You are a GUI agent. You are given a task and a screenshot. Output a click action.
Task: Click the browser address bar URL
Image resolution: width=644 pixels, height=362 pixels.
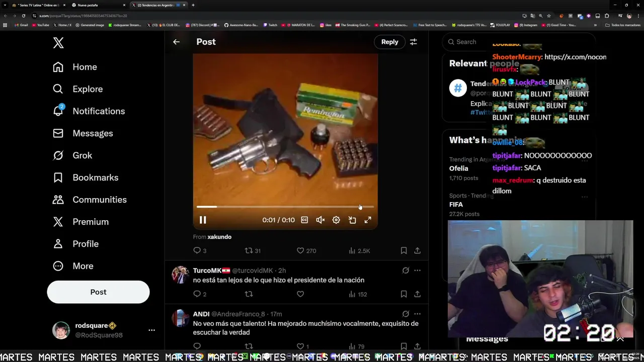click(x=83, y=16)
